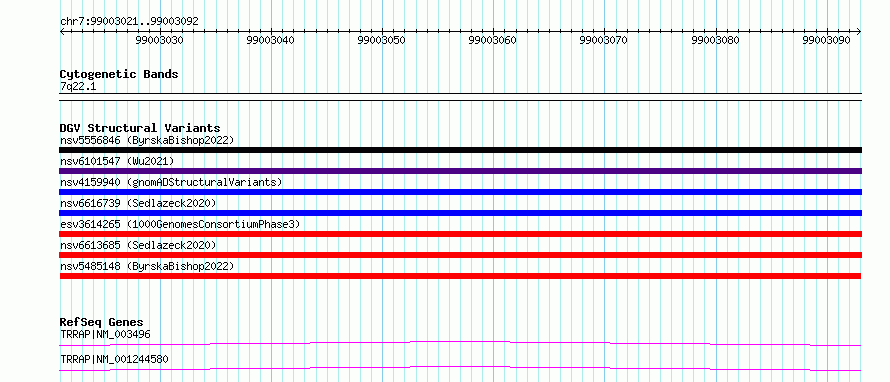This screenshot has height=382, width=890.
Task: Select the 7q22.1 band label
Action: point(77,86)
